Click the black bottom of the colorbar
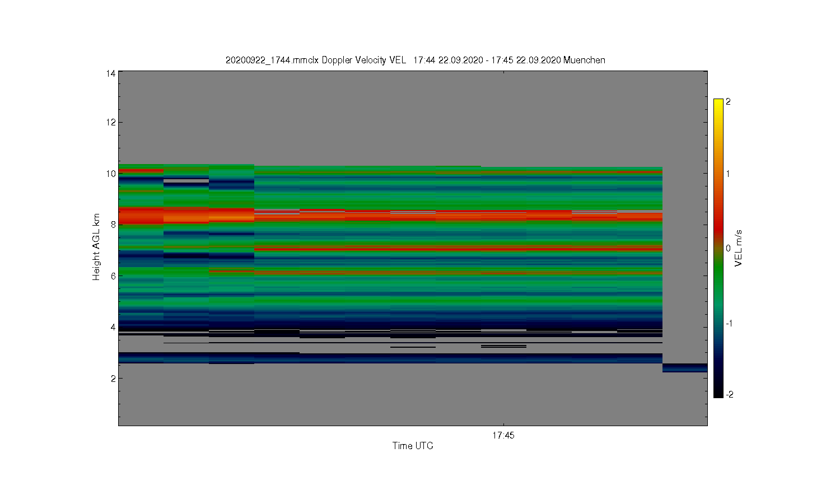840x504 pixels. point(718,392)
